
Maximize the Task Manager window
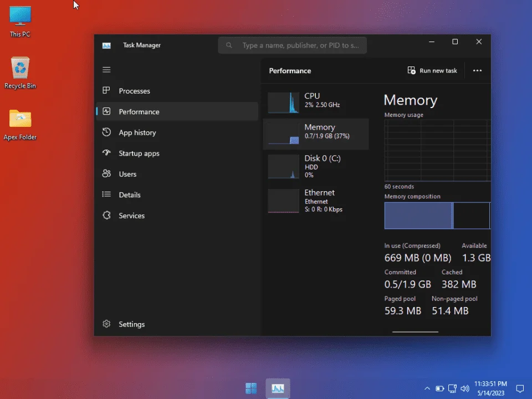pyautogui.click(x=455, y=42)
